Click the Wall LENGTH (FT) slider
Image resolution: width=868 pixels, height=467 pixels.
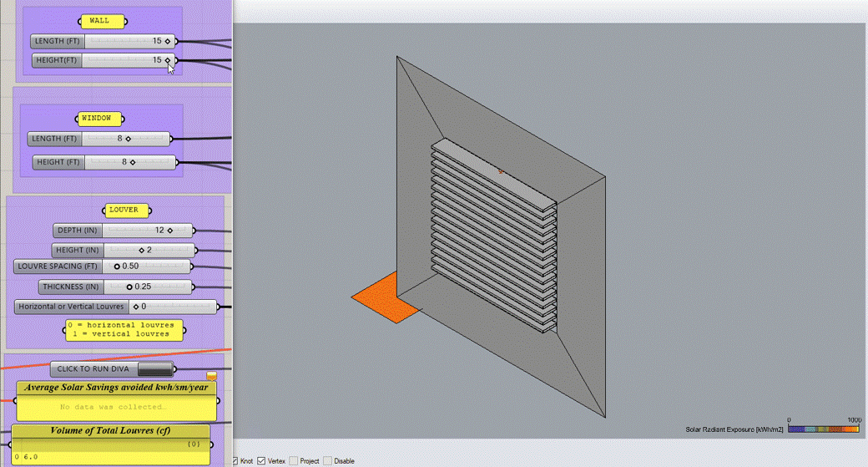point(103,41)
